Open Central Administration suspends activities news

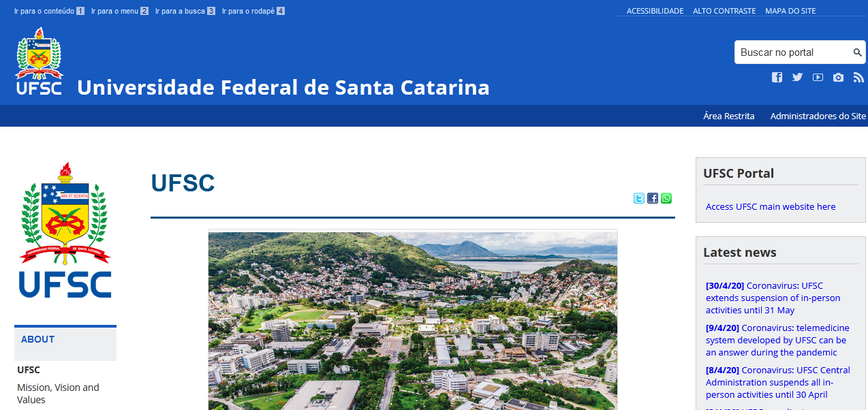(778, 382)
